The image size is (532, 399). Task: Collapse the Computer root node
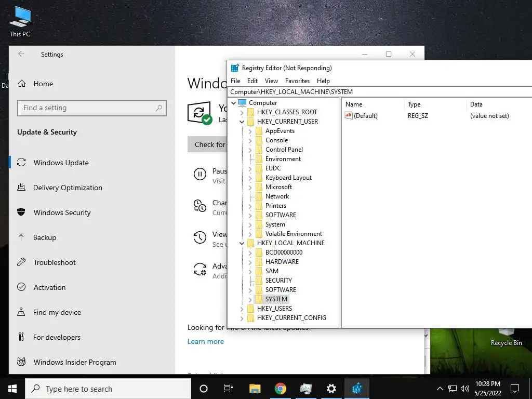click(233, 103)
